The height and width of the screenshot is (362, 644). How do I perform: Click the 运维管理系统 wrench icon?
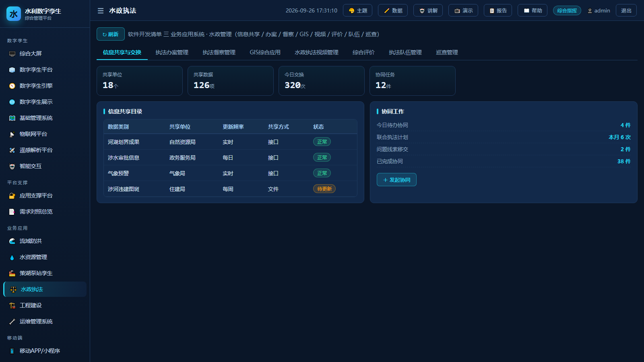coord(12,322)
